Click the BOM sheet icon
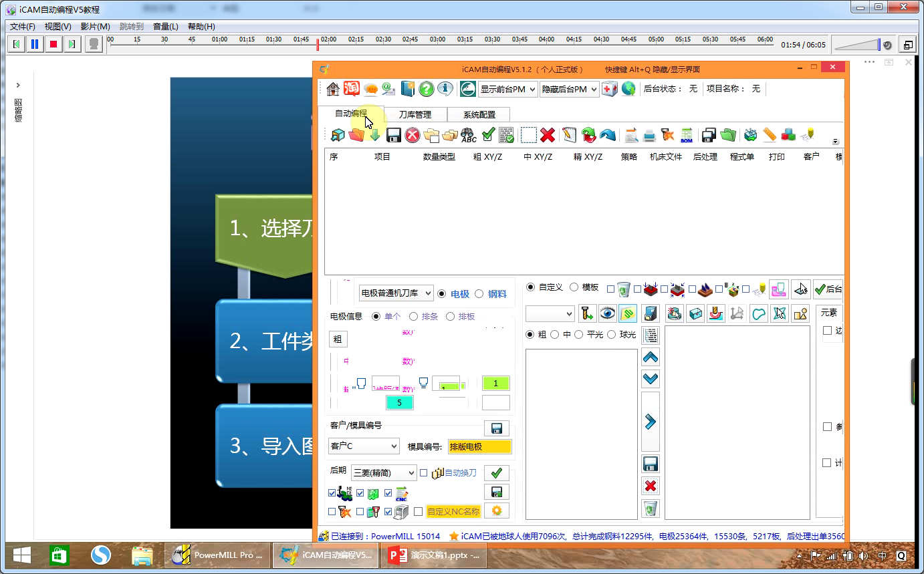The height and width of the screenshot is (574, 924). pos(687,135)
